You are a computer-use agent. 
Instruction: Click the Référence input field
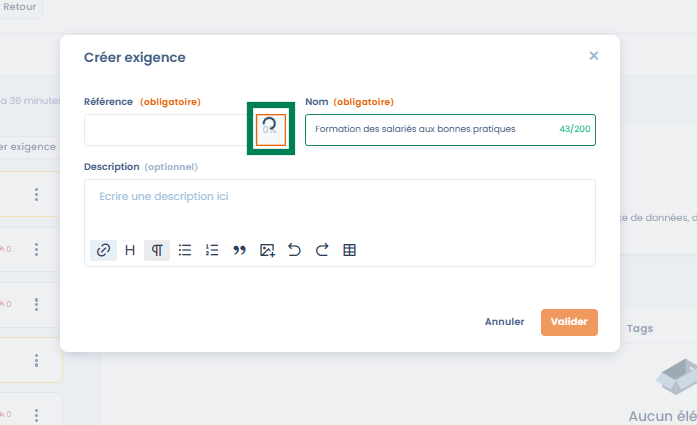coord(165,130)
